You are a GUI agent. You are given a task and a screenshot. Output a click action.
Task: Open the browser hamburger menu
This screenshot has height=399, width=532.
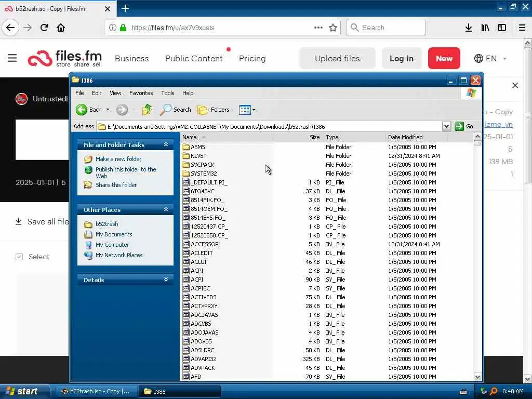point(522,28)
